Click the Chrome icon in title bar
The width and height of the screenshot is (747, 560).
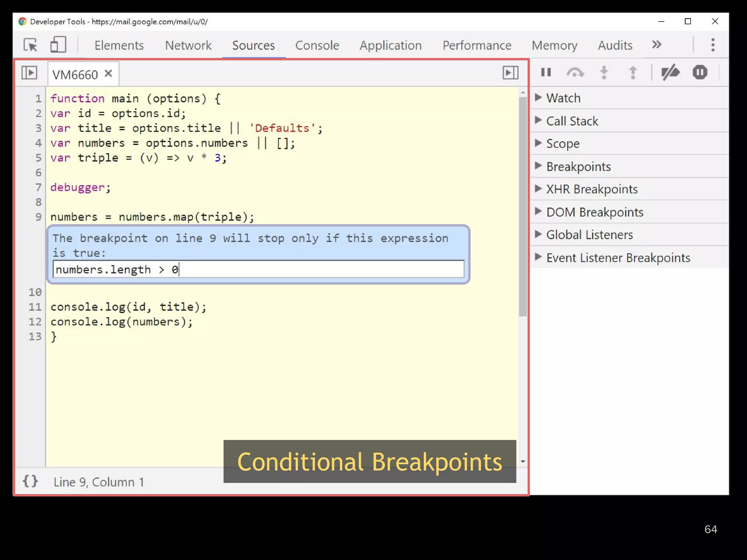(22, 22)
